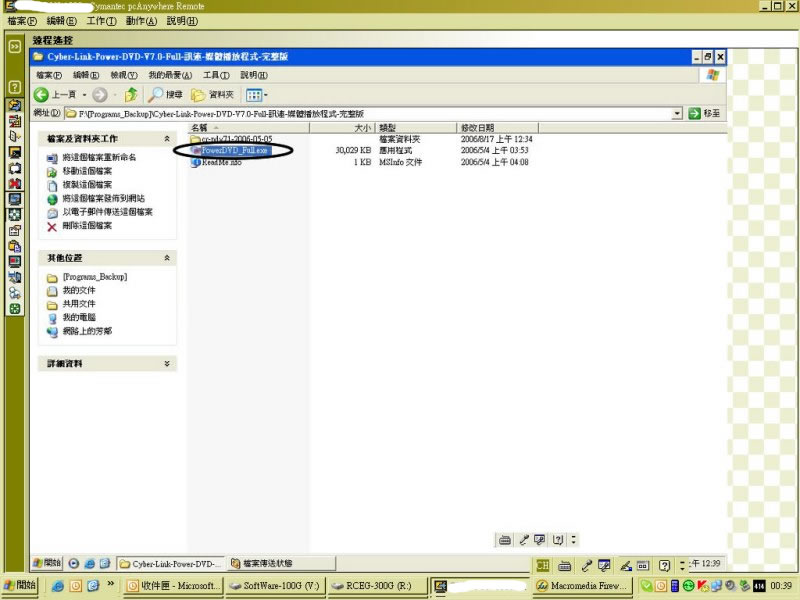Sort by the 修改日期 column header
Viewport: 800px width, 600px height.
coord(497,128)
